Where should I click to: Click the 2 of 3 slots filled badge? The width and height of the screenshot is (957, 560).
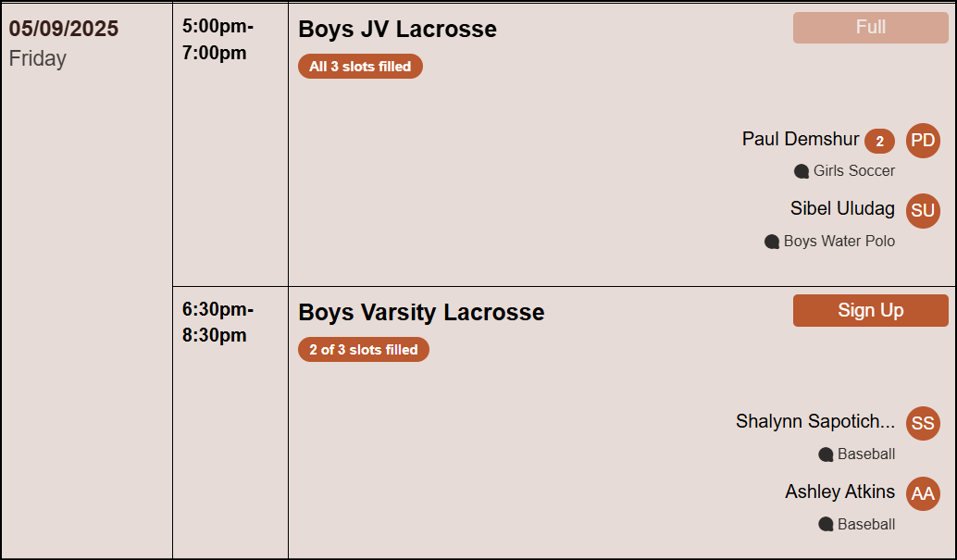[x=364, y=350]
